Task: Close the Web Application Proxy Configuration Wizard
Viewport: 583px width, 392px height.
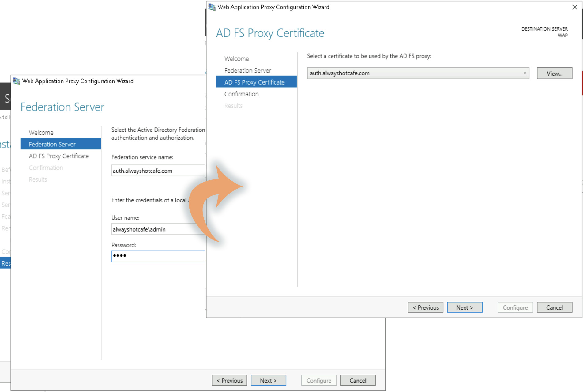Action: point(574,7)
